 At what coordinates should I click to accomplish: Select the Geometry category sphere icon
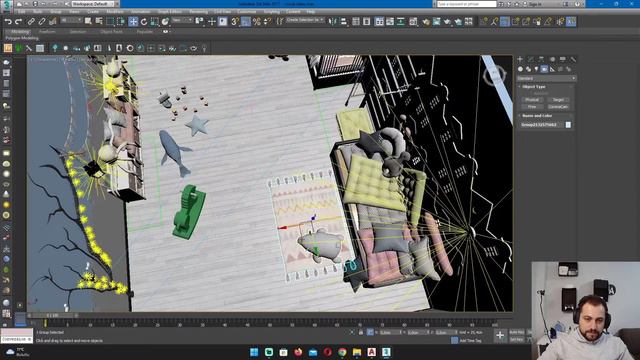point(520,69)
